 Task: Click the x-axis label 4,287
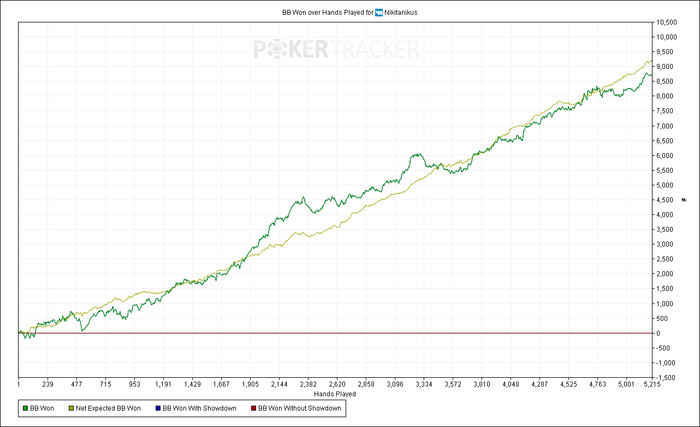pyautogui.click(x=540, y=384)
